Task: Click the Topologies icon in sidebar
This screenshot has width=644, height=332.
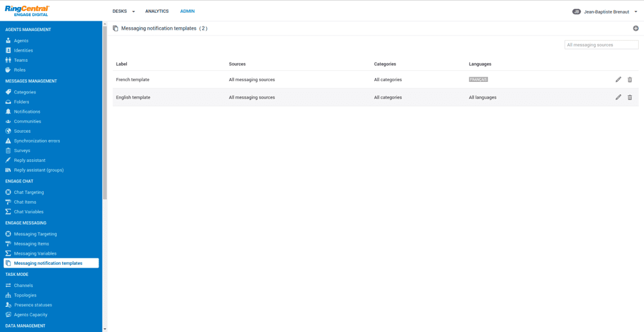Action: (x=8, y=295)
